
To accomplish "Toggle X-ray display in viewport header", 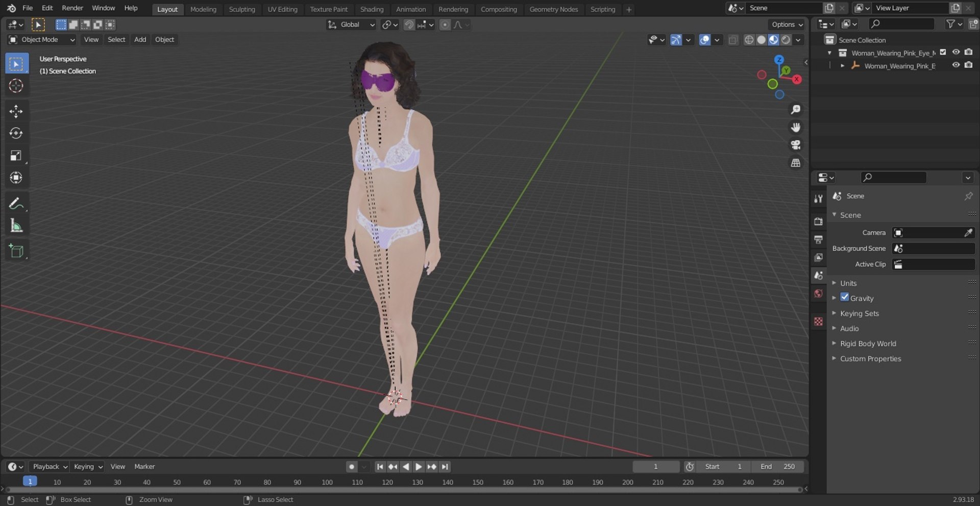I will pos(733,40).
